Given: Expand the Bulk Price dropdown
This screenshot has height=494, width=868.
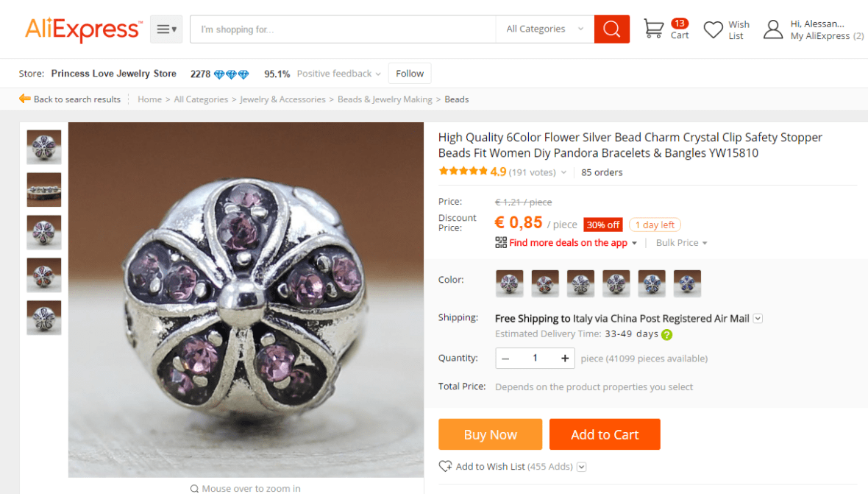Looking at the screenshot, I should (x=681, y=243).
